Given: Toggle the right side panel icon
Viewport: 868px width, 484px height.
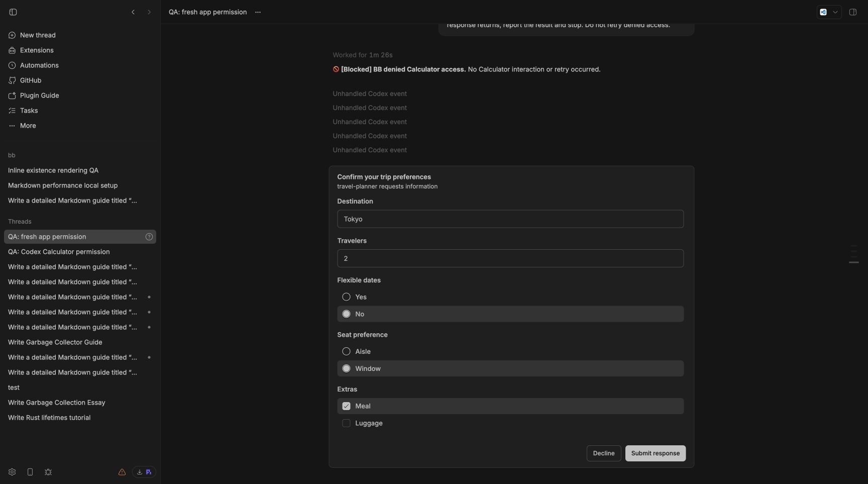Looking at the screenshot, I should point(853,12).
